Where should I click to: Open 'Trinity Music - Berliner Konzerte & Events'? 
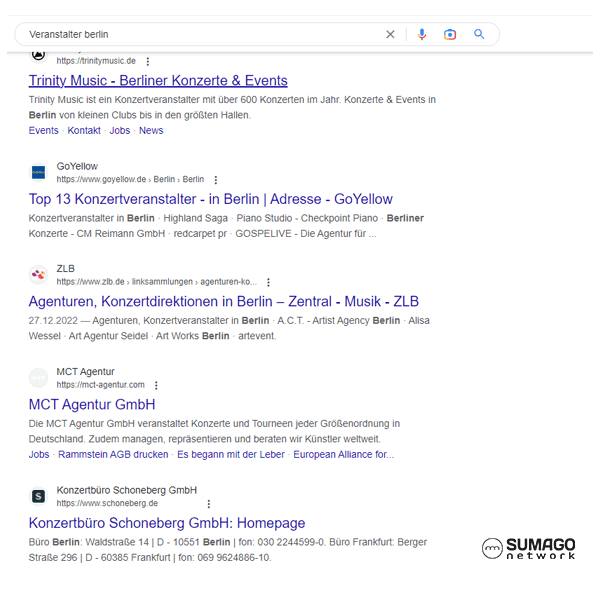coord(158,81)
